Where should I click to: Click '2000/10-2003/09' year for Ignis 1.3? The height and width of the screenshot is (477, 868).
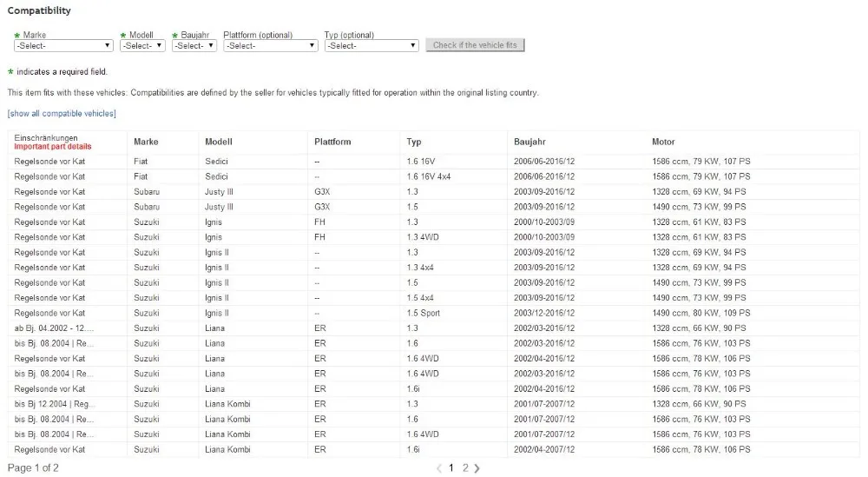[x=544, y=222]
